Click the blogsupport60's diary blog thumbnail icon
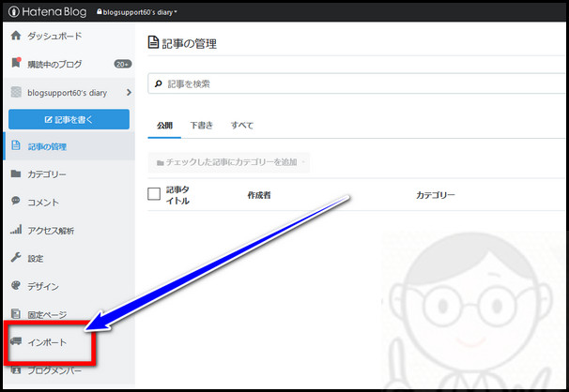The height and width of the screenshot is (392, 569). [x=16, y=92]
